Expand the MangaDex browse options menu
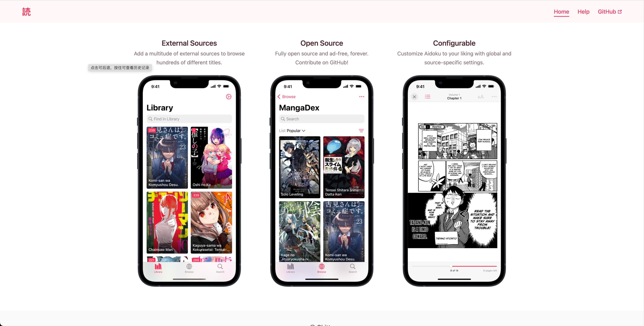 (x=361, y=96)
